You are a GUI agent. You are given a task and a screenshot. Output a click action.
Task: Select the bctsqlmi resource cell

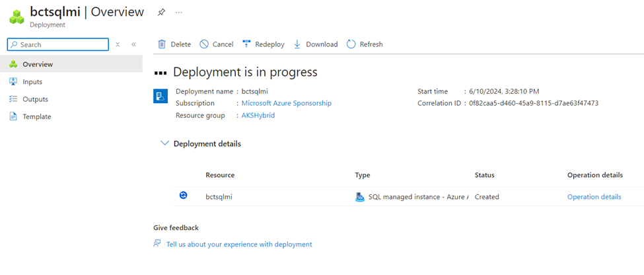click(x=219, y=197)
